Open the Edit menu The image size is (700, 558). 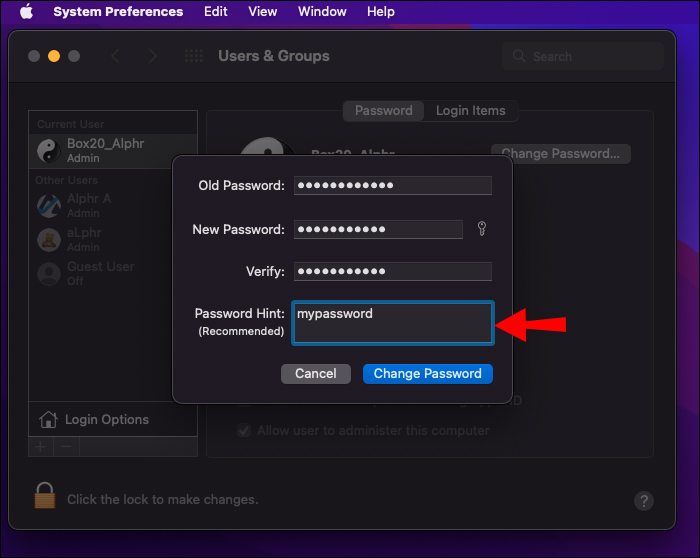[x=215, y=12]
